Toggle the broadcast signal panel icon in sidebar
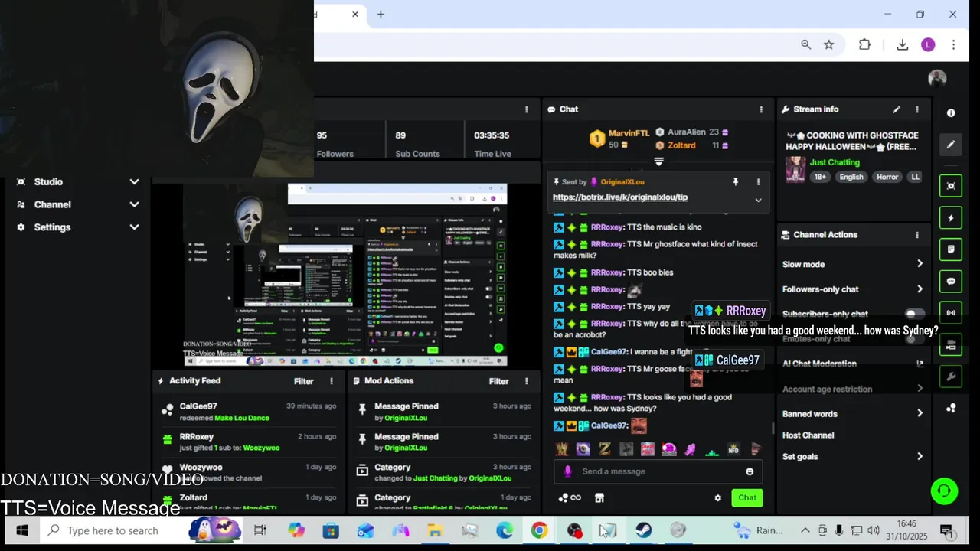980x551 pixels. click(951, 313)
